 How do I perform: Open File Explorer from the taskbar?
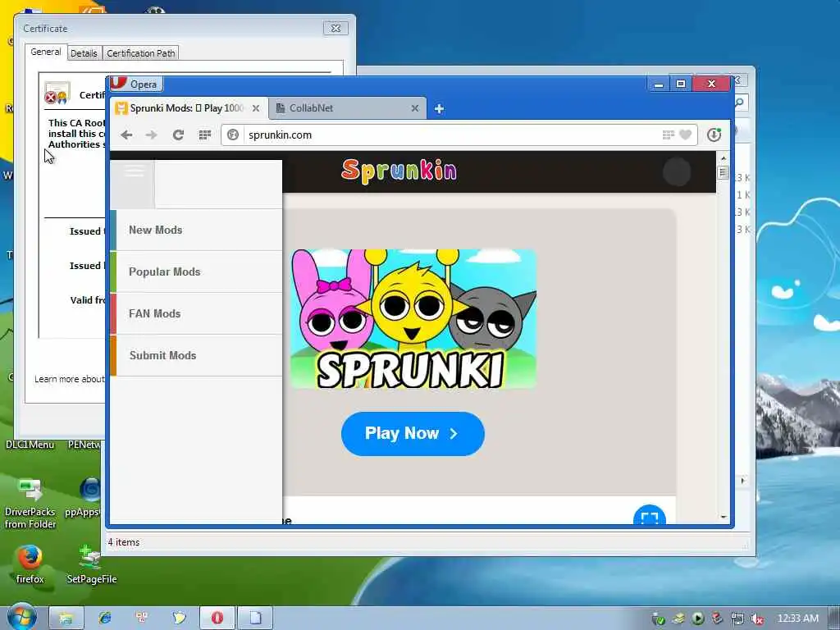(66, 618)
